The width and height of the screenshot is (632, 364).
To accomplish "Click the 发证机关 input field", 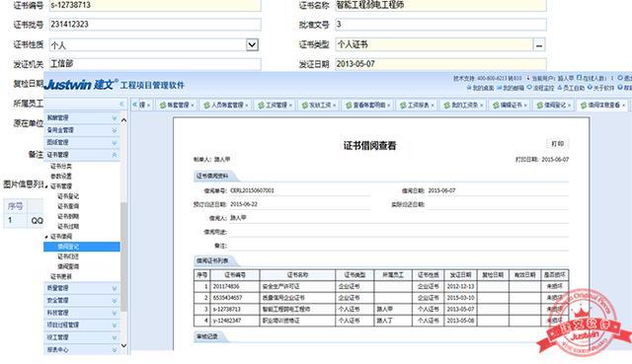I will pos(155,64).
